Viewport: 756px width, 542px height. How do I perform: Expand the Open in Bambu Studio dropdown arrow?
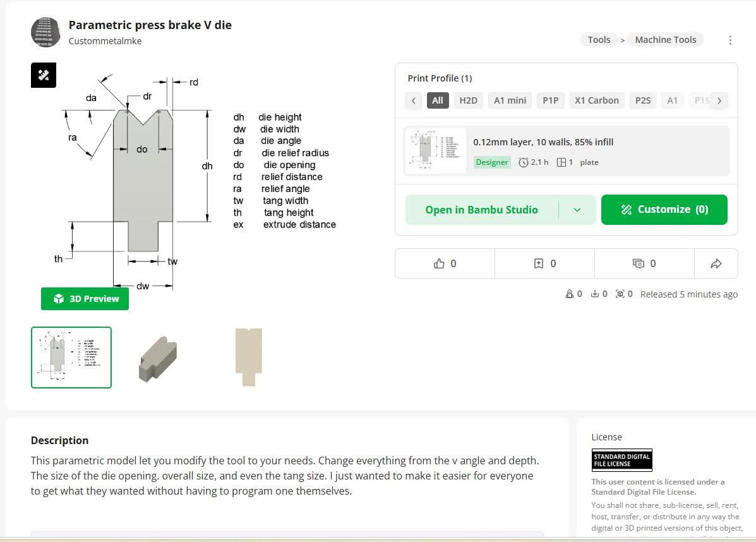click(x=577, y=210)
